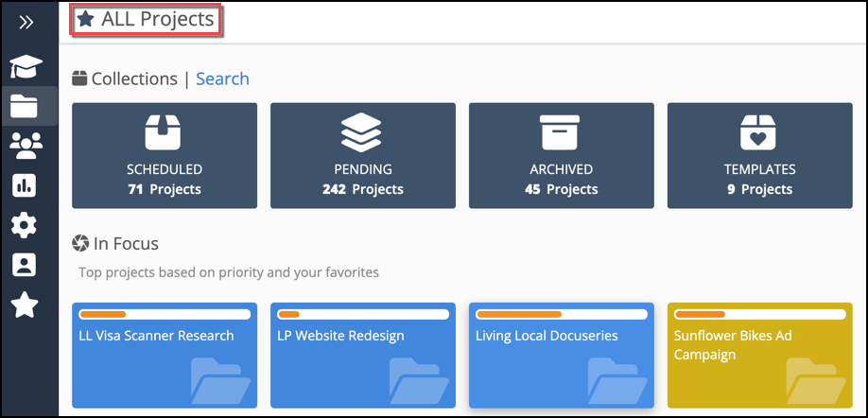868x418 pixels.
Task: Click the star beside ALL Projects
Action: click(x=86, y=19)
